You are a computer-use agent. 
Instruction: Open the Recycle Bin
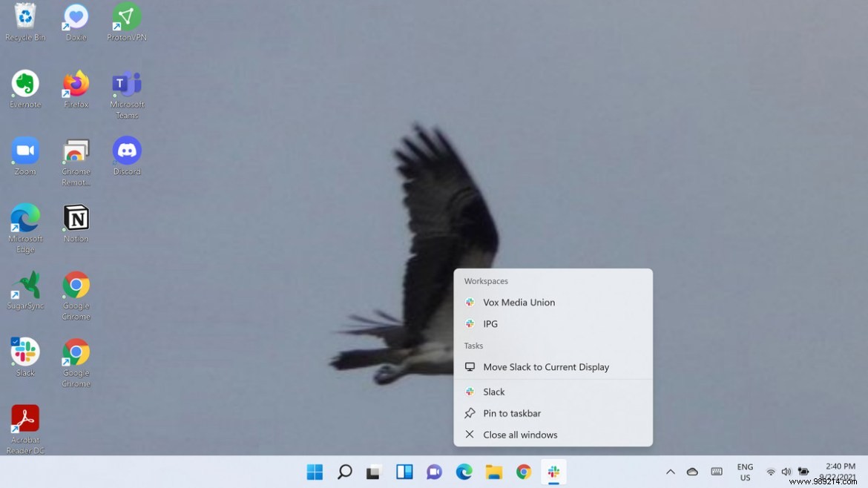coord(24,16)
